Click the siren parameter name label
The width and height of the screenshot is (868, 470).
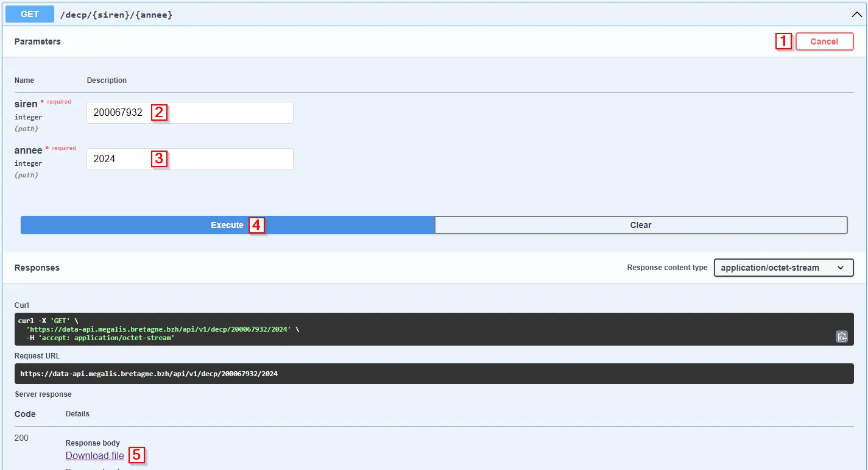click(26, 104)
